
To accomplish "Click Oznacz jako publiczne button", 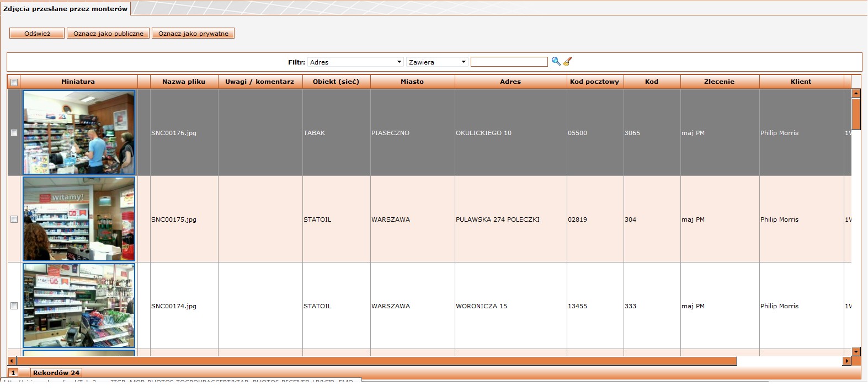I will [x=108, y=34].
